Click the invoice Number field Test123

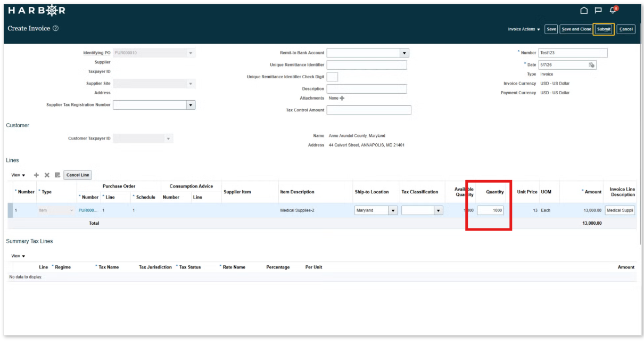click(573, 53)
